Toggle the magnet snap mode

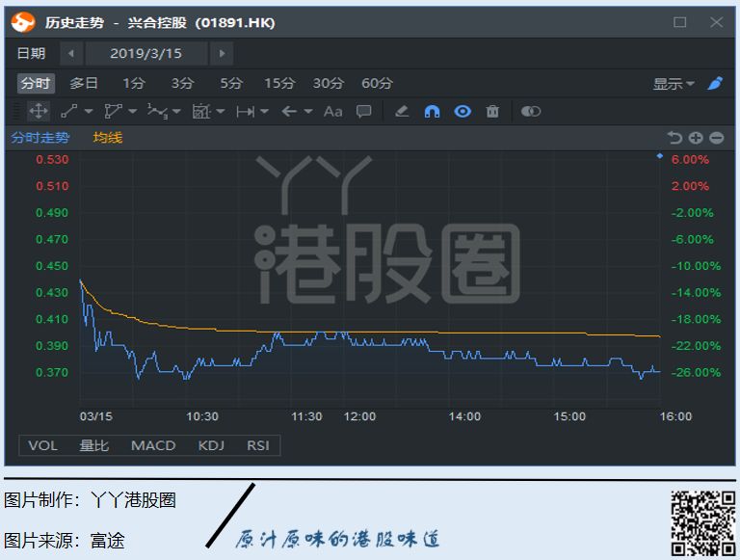[432, 112]
